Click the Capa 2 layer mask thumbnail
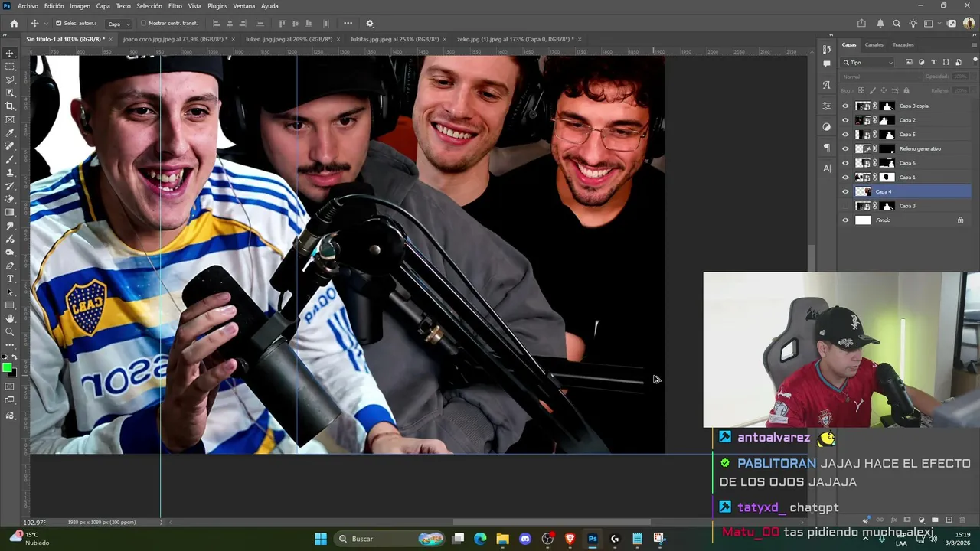The height and width of the screenshot is (551, 980). click(x=887, y=120)
